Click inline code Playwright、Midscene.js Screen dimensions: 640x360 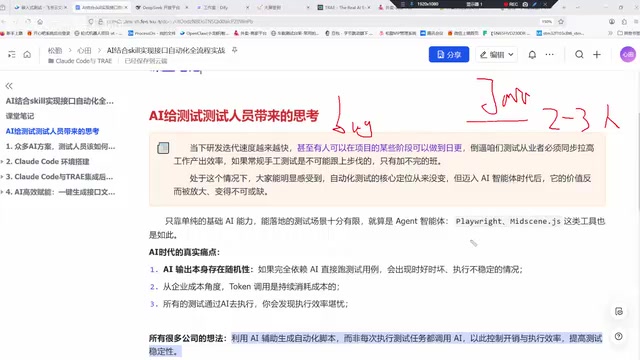tap(508, 221)
